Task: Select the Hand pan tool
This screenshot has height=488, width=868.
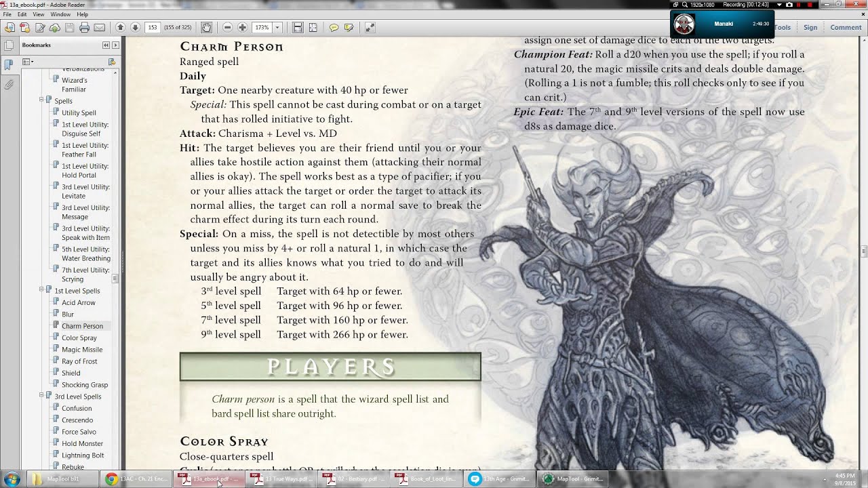Action: coord(207,28)
